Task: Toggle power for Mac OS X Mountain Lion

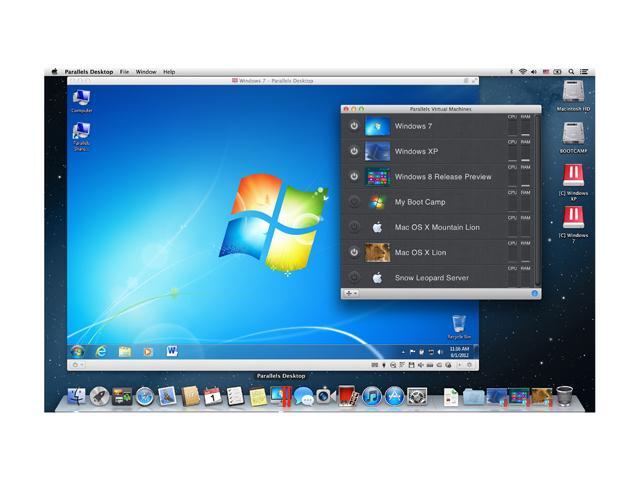Action: point(354,227)
